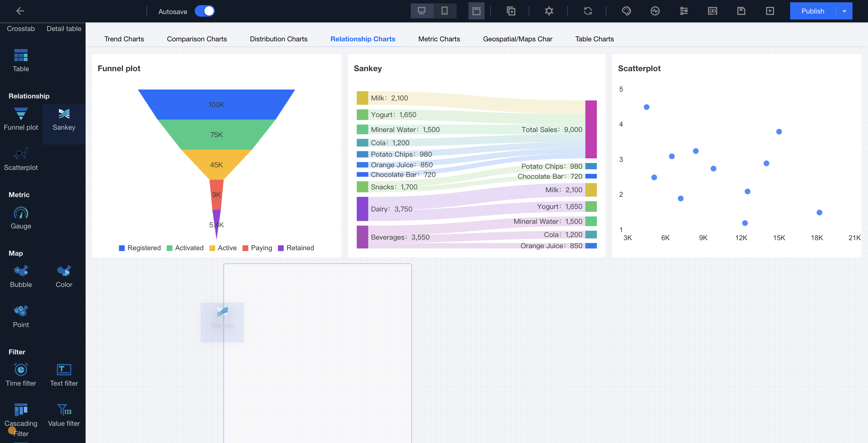Viewport: 868px width, 443px height.
Task: Switch to the Metric Charts tab
Action: click(x=439, y=39)
